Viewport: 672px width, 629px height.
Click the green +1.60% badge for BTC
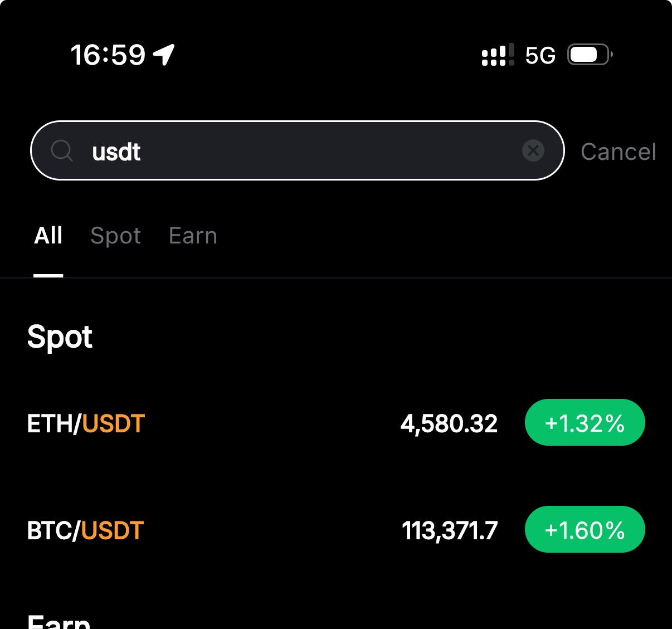585,529
